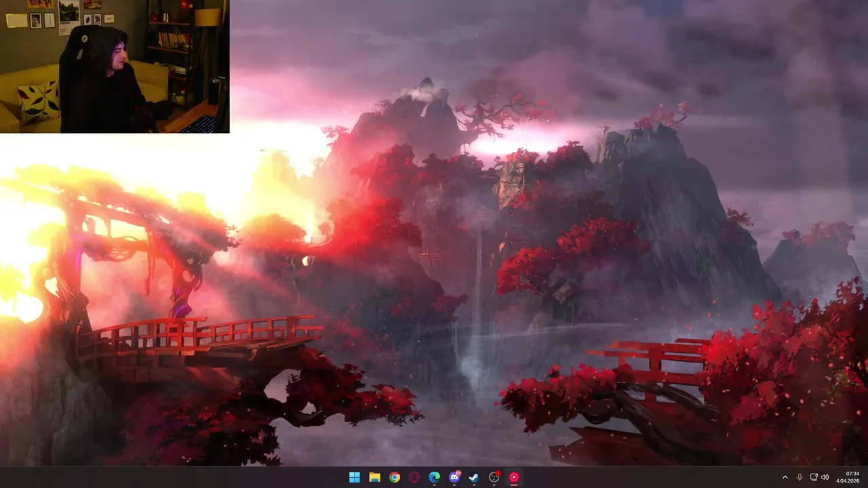Viewport: 868px width, 488px height.
Task: Open Discord with the notification badge
Action: click(x=454, y=477)
